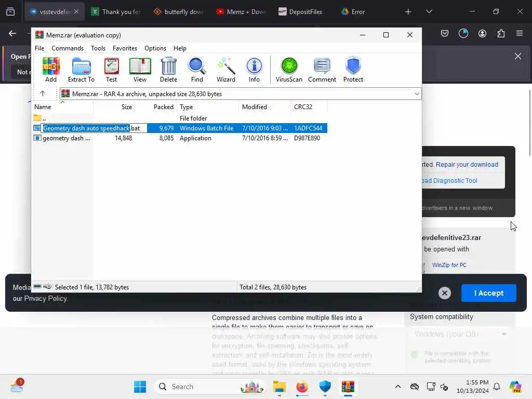
Task: Select the parent folder '..' row
Action: (180, 118)
